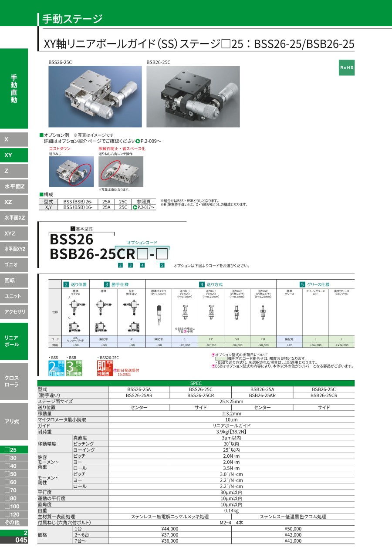This screenshot has height=554, width=392.
Task: Open the ゴニオ sidebar tab
Action: click(x=14, y=265)
